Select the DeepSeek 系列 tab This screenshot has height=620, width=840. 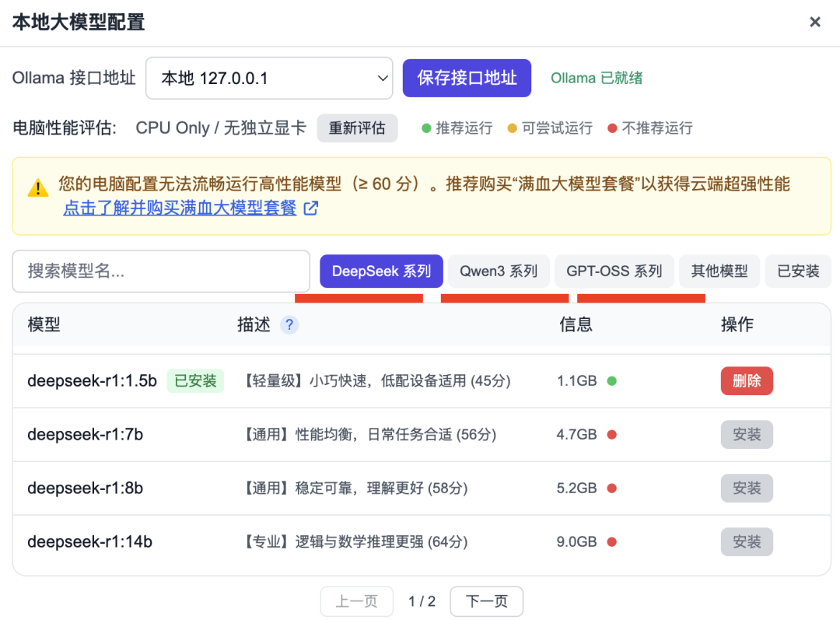point(381,271)
